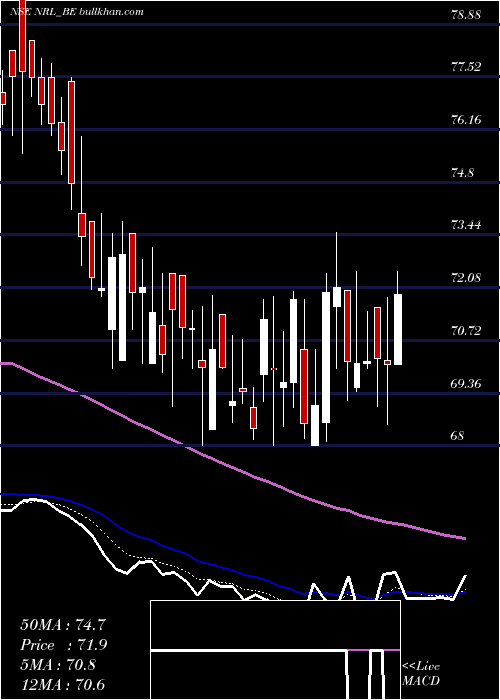
Task: Click the Price : 71.9 readout
Action: 64,645
